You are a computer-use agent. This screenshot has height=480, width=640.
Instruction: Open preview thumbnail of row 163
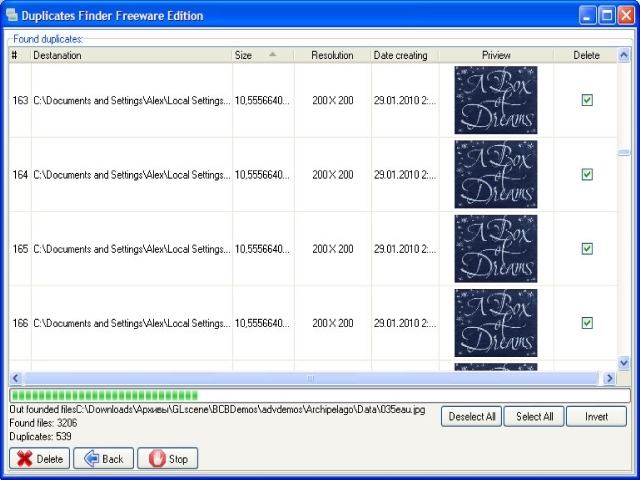pyautogui.click(x=495, y=100)
